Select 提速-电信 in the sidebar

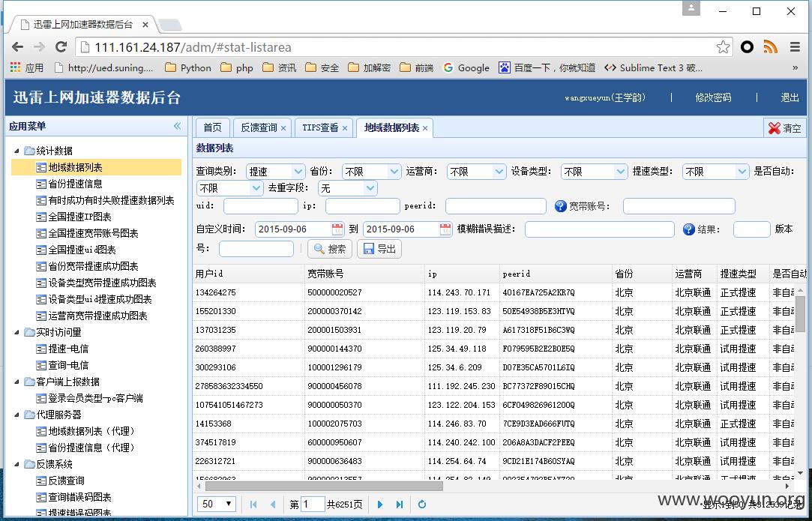[68, 349]
